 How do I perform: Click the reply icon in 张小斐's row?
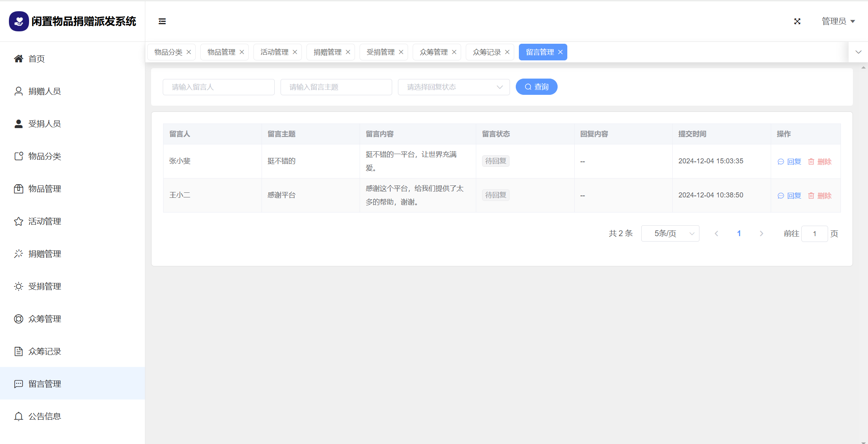pos(781,162)
